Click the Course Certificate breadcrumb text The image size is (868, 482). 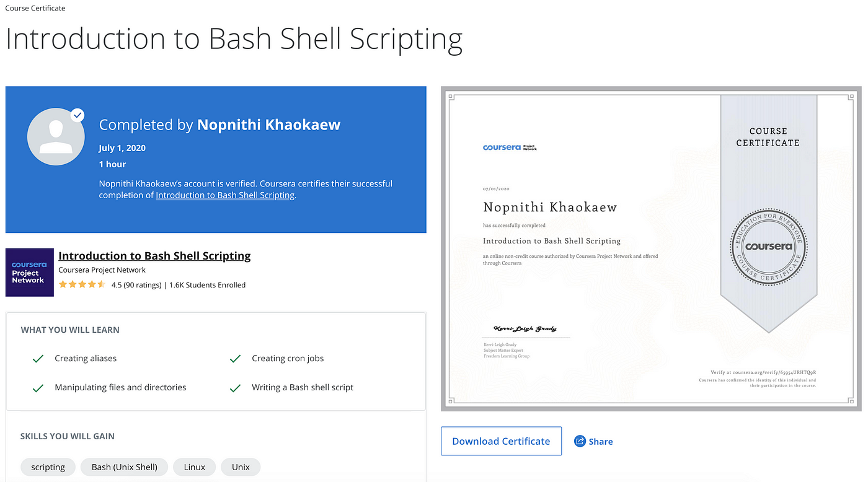pos(35,8)
